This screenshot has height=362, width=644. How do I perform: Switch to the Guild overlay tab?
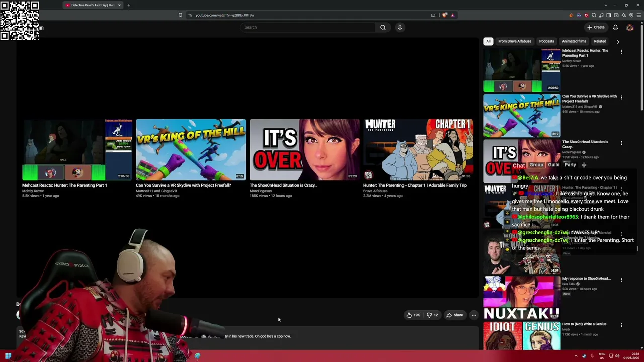554,165
